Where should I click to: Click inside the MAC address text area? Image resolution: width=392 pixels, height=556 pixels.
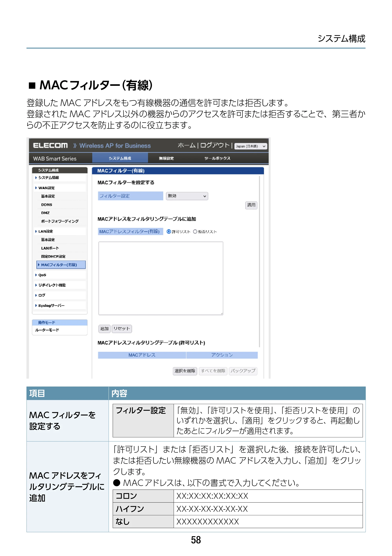point(161,278)
